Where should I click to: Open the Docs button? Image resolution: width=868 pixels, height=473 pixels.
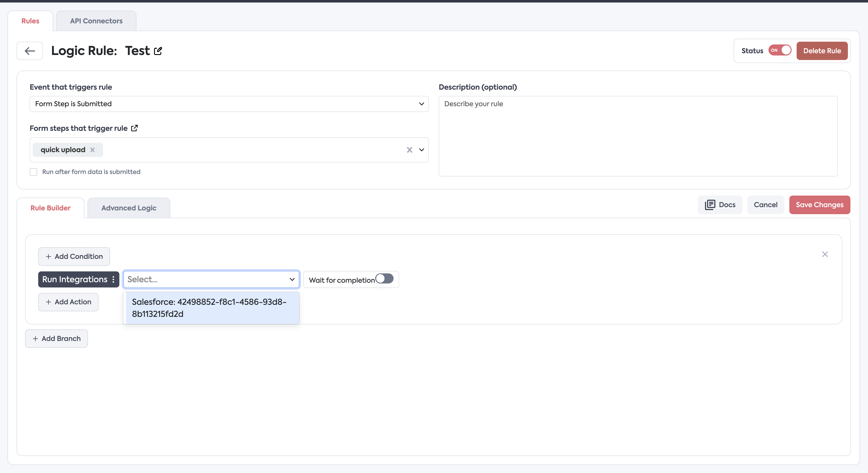[x=720, y=205]
